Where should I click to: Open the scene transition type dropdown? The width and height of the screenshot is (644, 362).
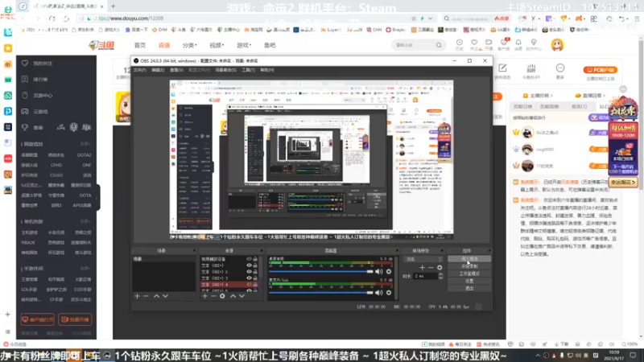[423, 259]
